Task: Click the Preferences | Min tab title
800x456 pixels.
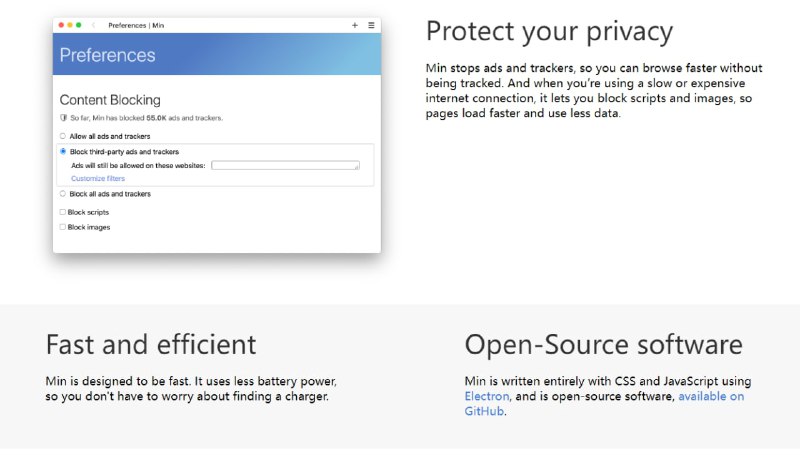Action: (137, 25)
